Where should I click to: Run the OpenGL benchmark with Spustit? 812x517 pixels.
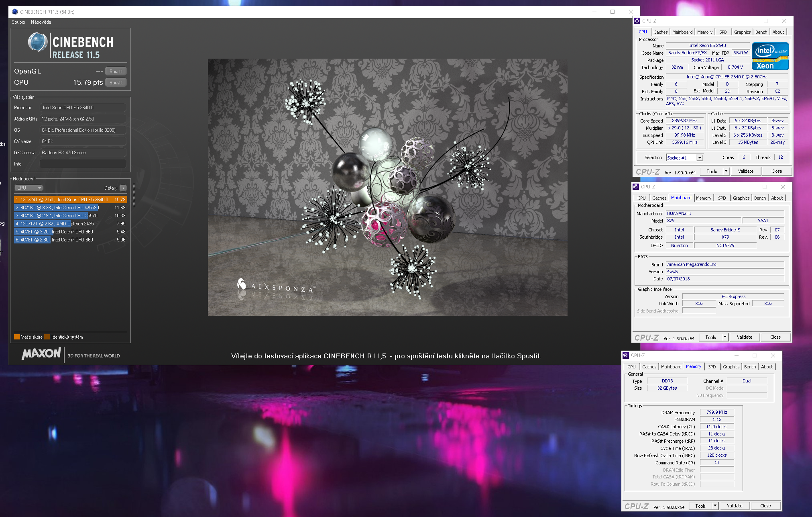(116, 72)
